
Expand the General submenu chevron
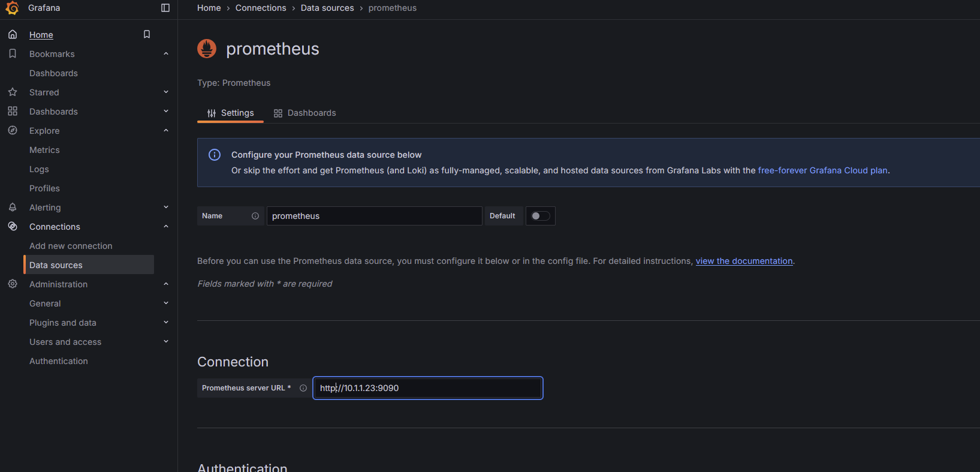[166, 303]
